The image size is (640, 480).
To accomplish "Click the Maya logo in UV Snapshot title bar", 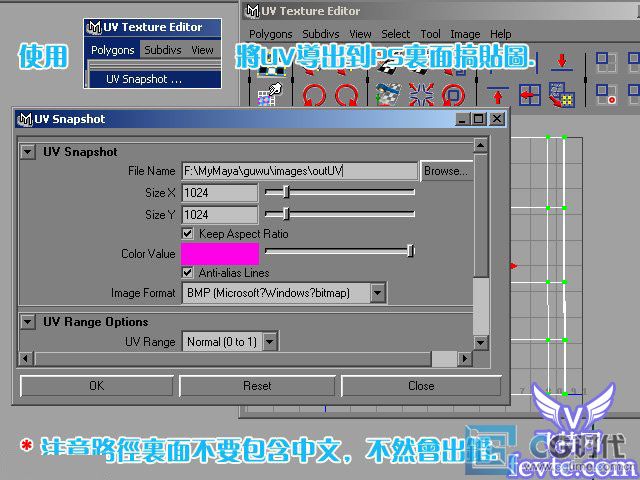I will (x=25, y=119).
